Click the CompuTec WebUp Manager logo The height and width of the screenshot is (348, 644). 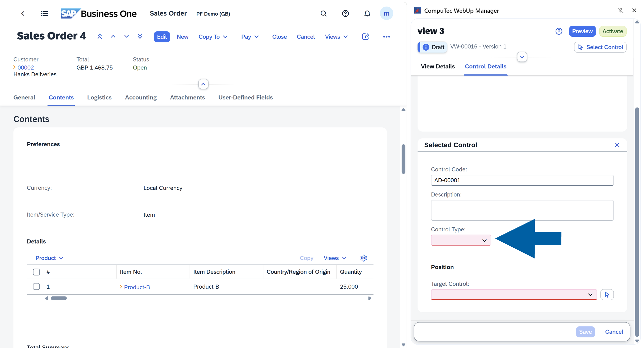point(418,11)
